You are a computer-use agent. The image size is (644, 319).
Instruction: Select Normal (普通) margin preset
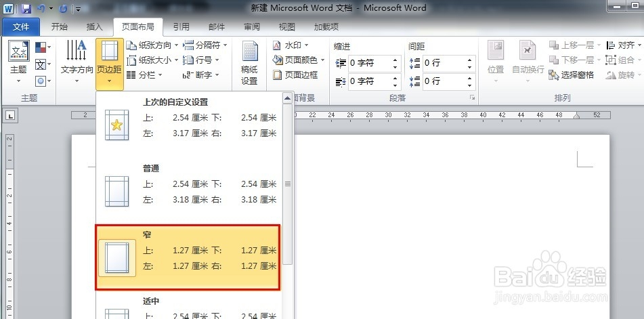189,191
